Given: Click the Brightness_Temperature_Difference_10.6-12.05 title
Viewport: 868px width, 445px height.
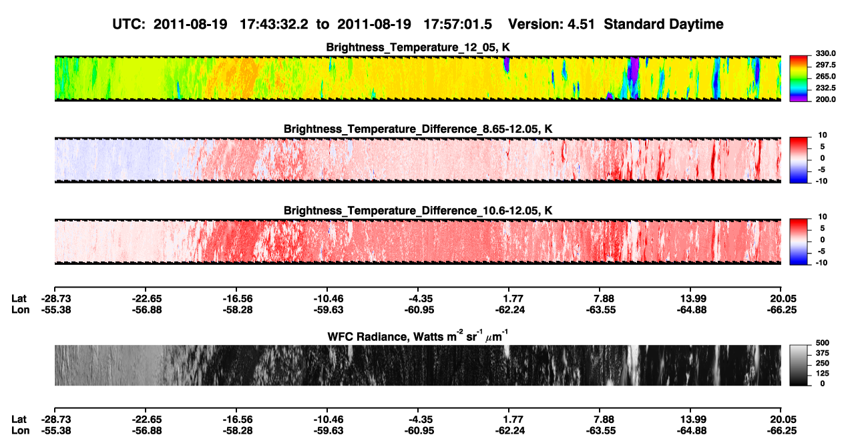Looking at the screenshot, I should coord(418,211).
